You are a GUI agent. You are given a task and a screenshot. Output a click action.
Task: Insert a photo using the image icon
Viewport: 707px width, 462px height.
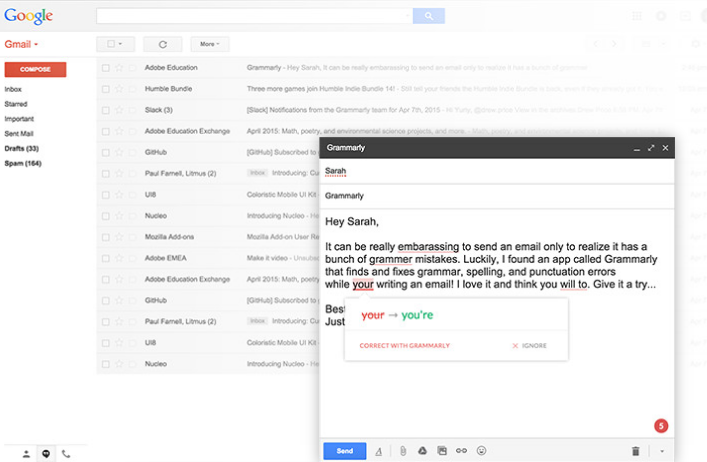(442, 451)
